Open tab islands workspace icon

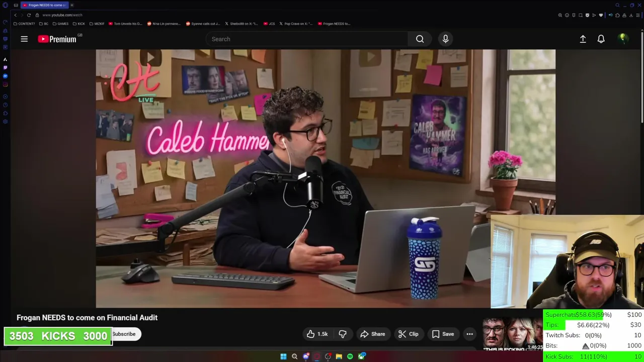[16, 5]
